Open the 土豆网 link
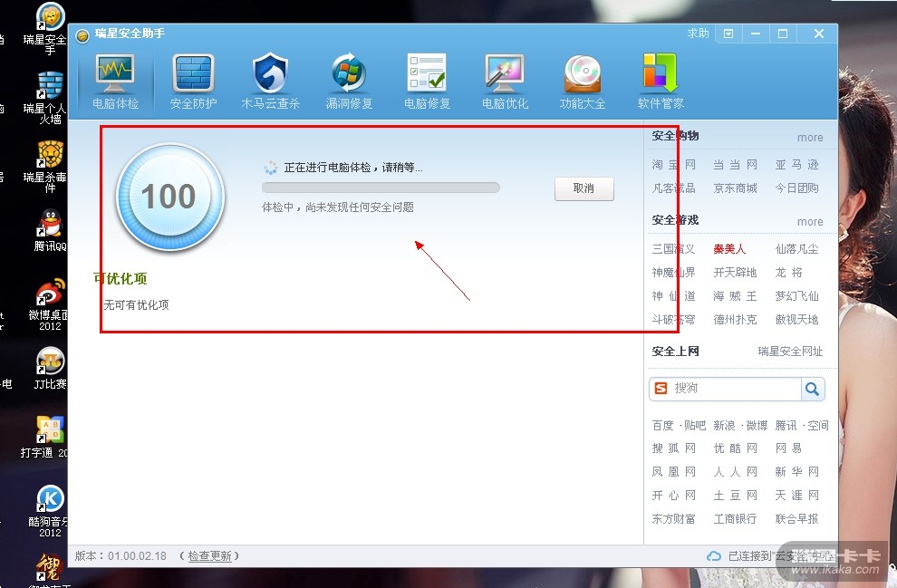 (x=735, y=495)
